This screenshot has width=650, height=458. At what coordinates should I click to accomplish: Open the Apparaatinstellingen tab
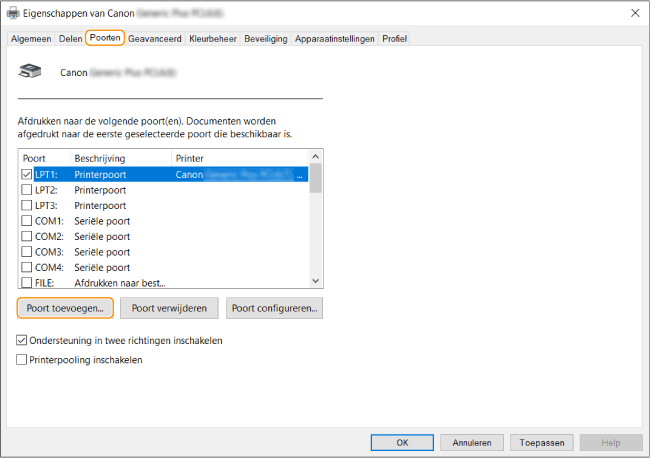coord(335,38)
